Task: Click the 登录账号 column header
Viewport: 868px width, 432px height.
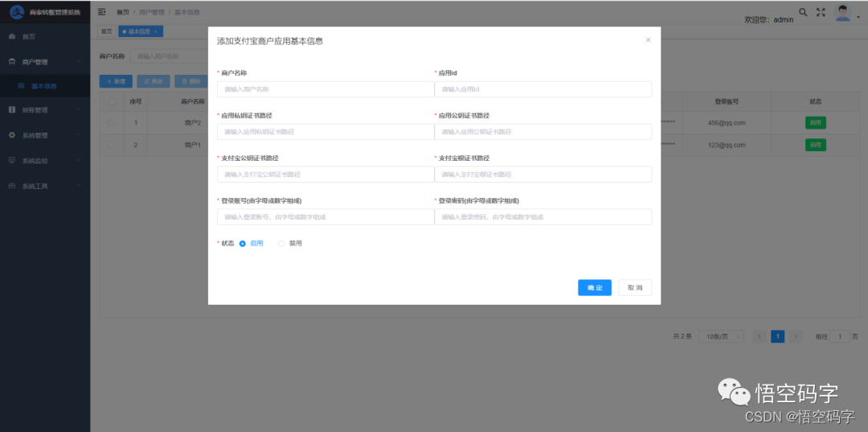Action: (x=727, y=101)
